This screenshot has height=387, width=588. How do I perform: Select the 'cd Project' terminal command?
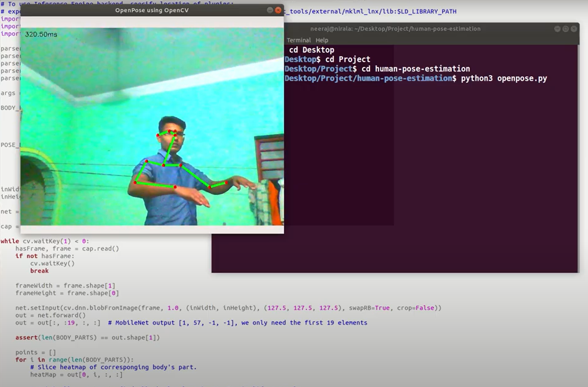coord(348,59)
